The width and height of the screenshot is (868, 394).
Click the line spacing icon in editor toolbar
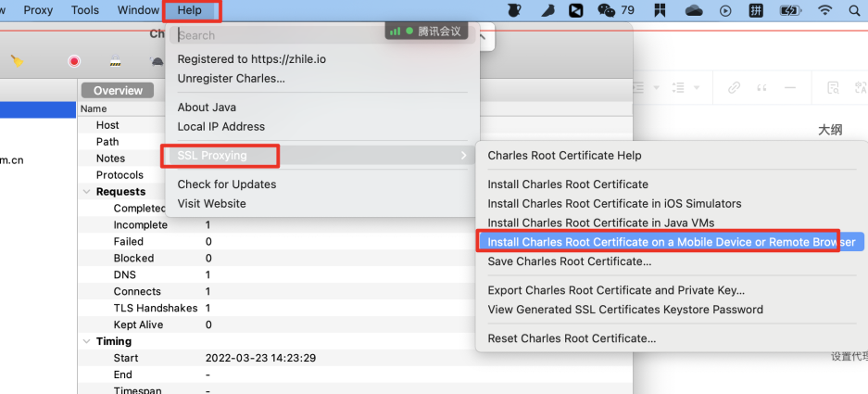tap(677, 87)
